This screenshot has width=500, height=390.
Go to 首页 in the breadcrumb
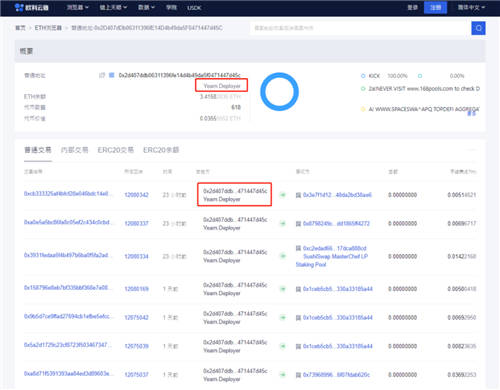pos(20,28)
